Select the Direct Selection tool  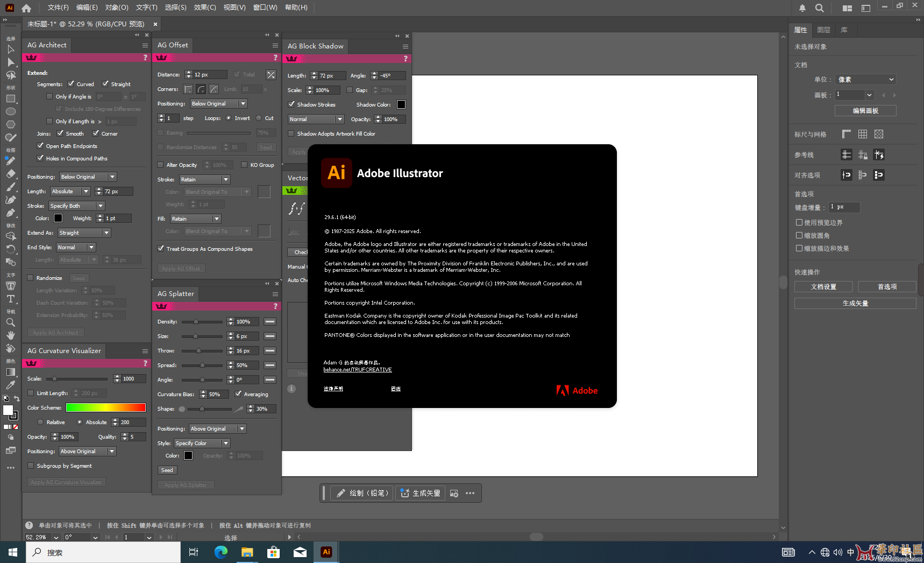[x=10, y=62]
